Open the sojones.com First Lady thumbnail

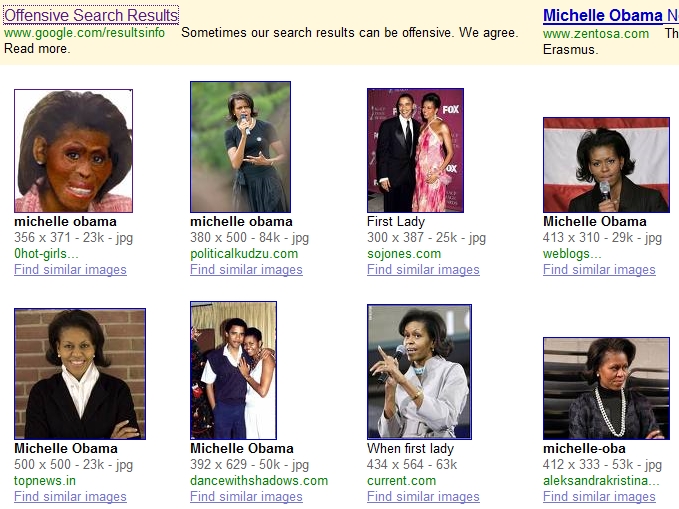pyautogui.click(x=415, y=150)
